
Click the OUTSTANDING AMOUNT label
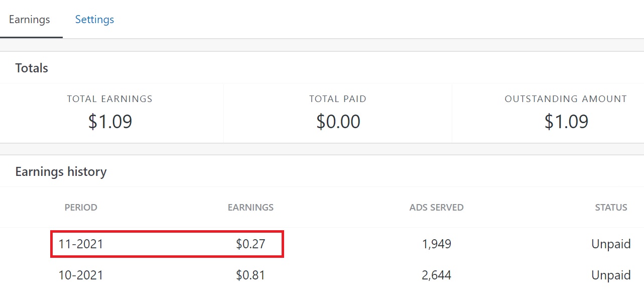click(x=566, y=99)
